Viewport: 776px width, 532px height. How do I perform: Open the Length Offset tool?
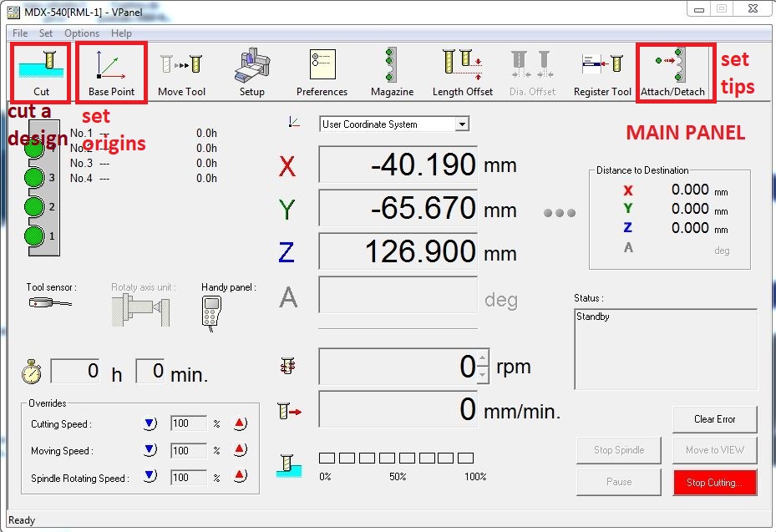click(462, 73)
